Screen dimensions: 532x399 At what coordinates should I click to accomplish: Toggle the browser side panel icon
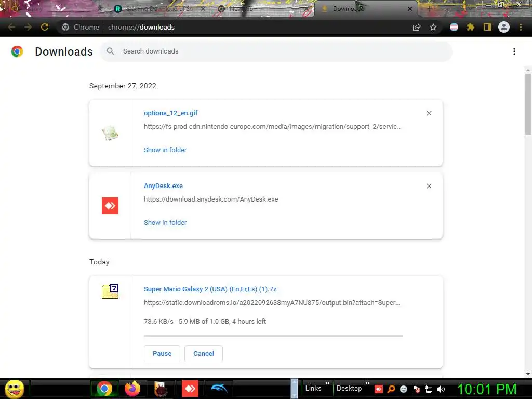[487, 27]
